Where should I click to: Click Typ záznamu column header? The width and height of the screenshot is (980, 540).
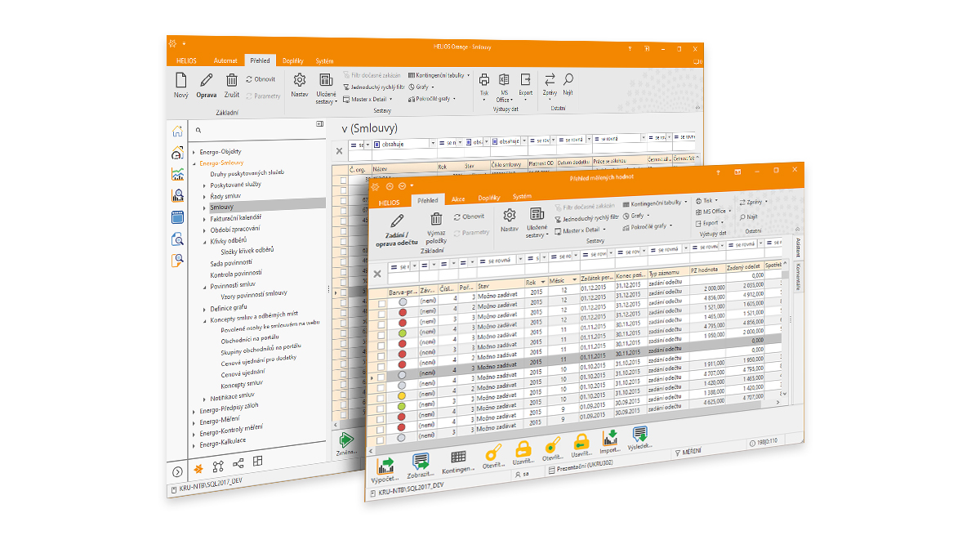pyautogui.click(x=667, y=273)
